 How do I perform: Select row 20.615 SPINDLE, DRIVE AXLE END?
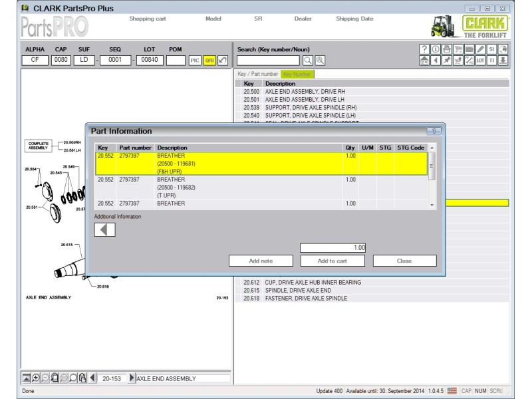coord(372,291)
